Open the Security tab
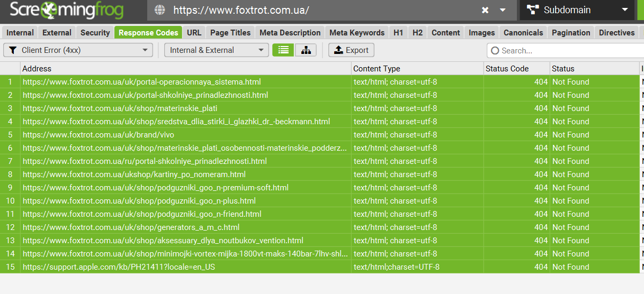644x294 pixels. 95,32
